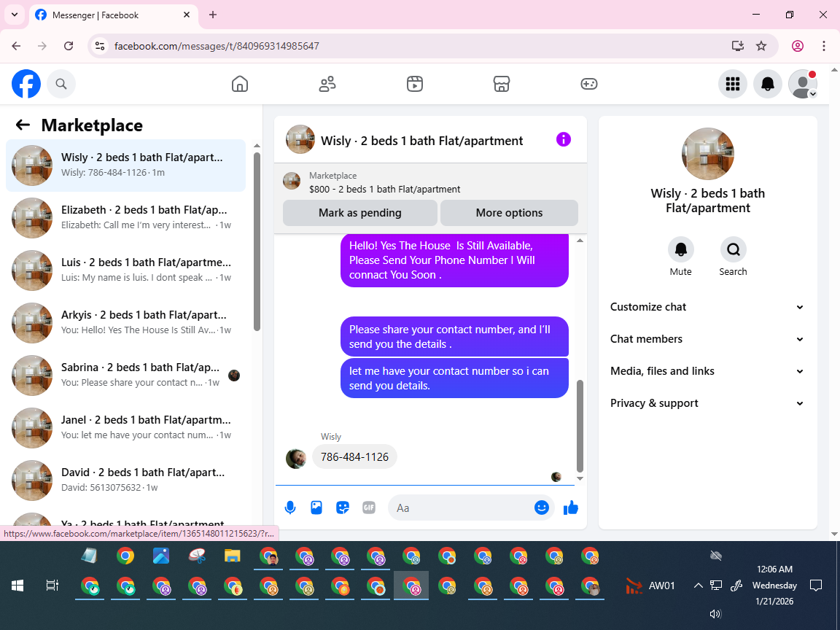Open the tab search dropdown arrow

(x=15, y=15)
